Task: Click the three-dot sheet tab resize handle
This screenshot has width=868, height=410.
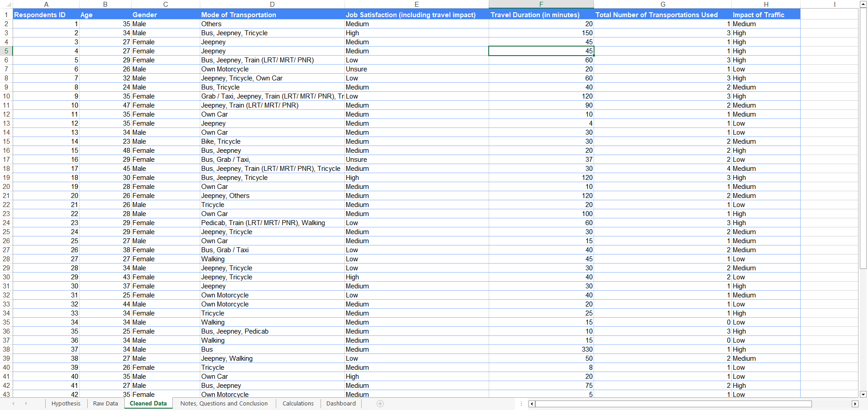Action: pyautogui.click(x=521, y=404)
